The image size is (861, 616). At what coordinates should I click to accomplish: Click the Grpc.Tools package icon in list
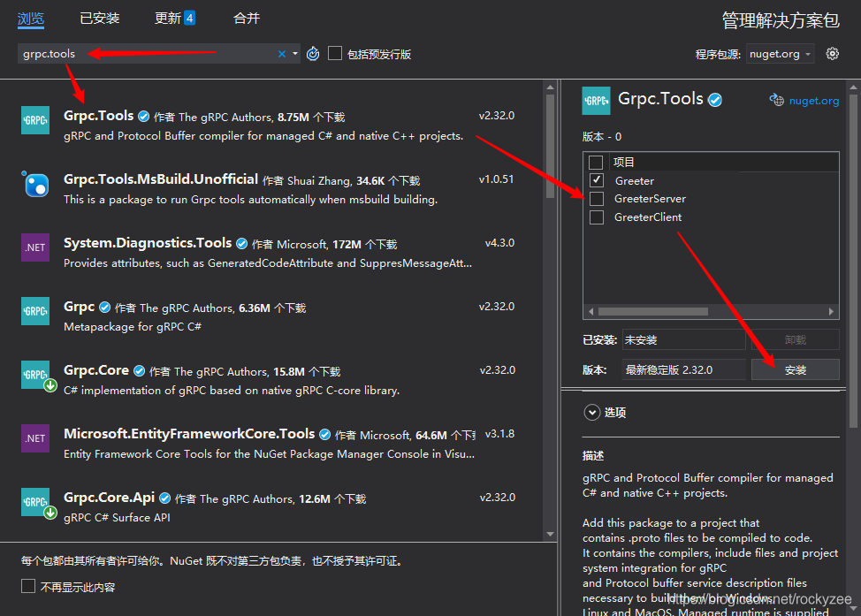35,120
